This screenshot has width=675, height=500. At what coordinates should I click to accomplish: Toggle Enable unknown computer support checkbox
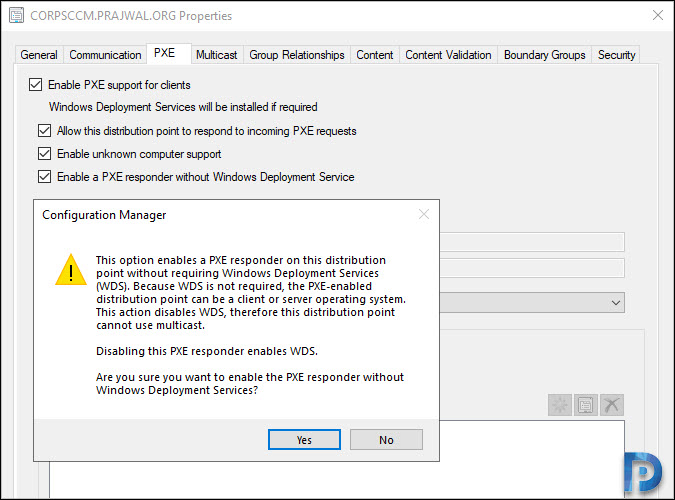45,154
